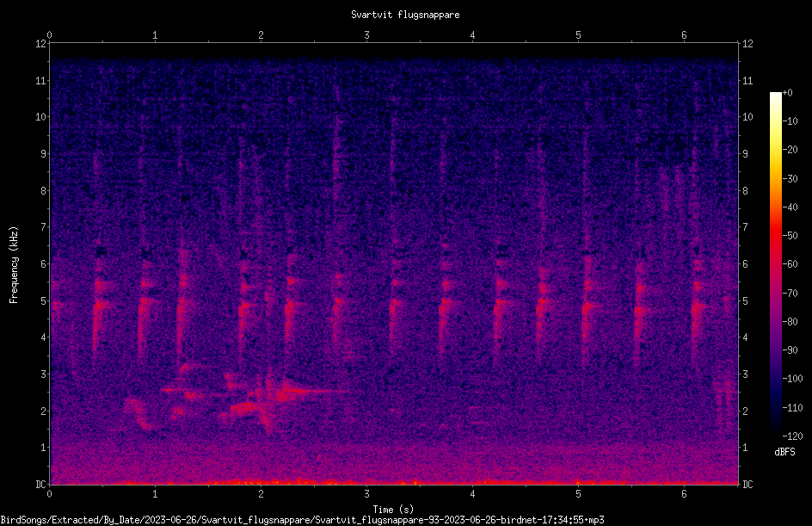Click the "-10" color scale label
This screenshot has width=812, height=526.
tap(790, 121)
